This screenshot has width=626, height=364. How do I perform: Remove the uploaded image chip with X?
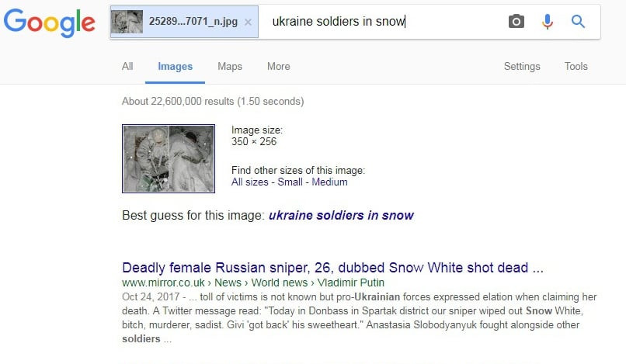[248, 22]
